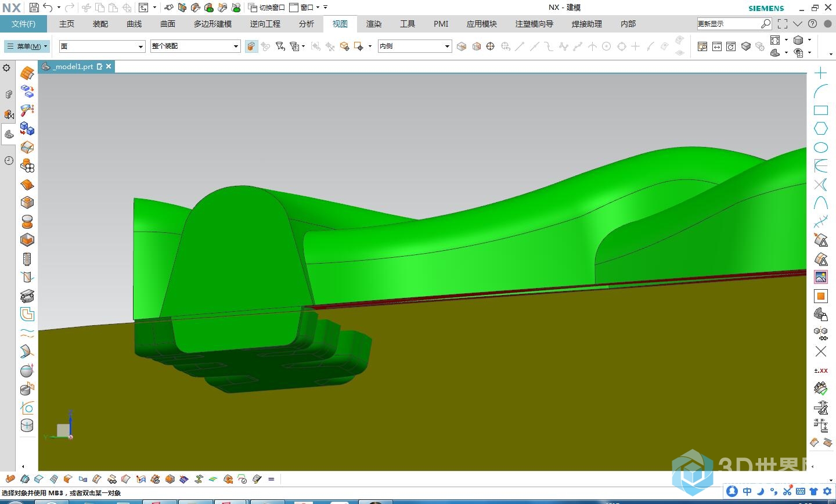Open the 文件(F) file menu

(x=24, y=24)
